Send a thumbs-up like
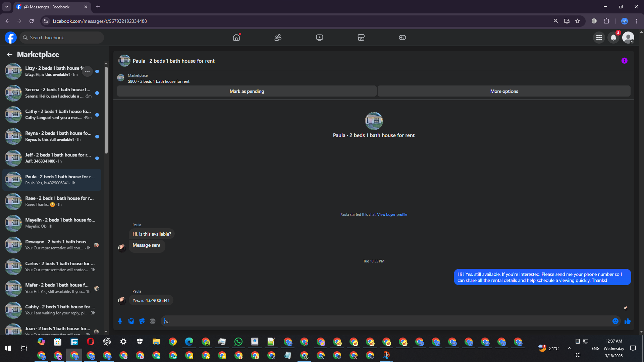This screenshot has width=644, height=362. 628,321
